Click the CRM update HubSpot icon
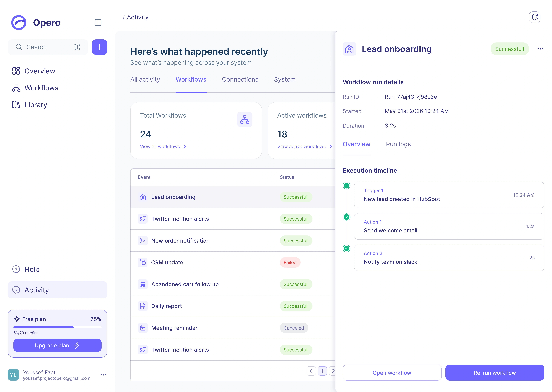 pyautogui.click(x=143, y=262)
